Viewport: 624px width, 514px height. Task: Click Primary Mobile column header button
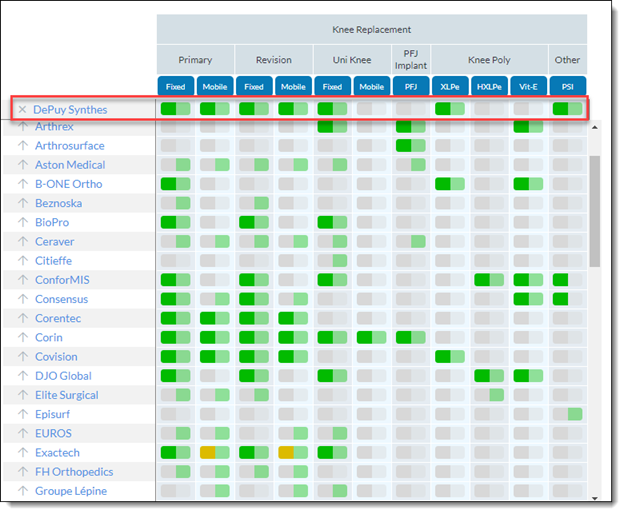(215, 86)
